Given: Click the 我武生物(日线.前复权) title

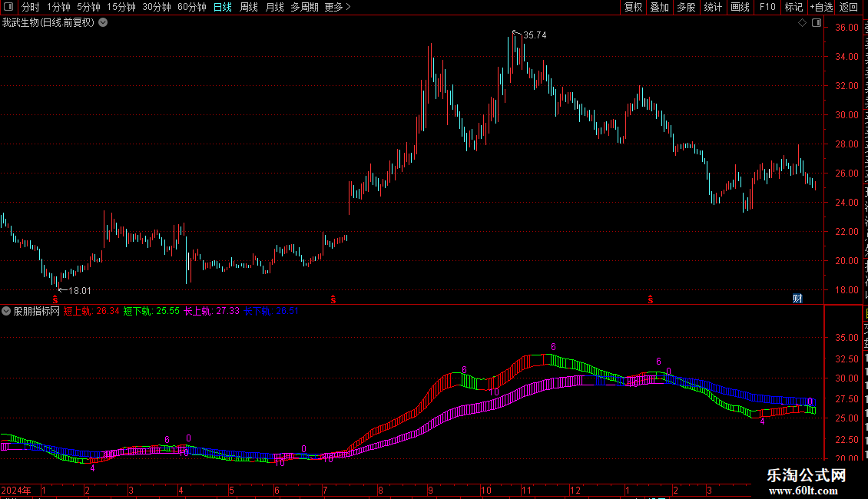Looking at the screenshot, I should [48, 23].
